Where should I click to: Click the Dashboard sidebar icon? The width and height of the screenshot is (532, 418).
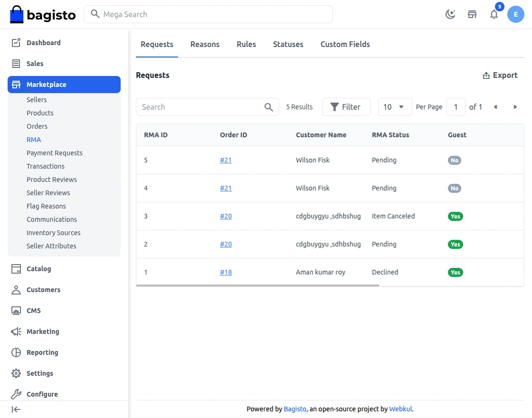(16, 42)
